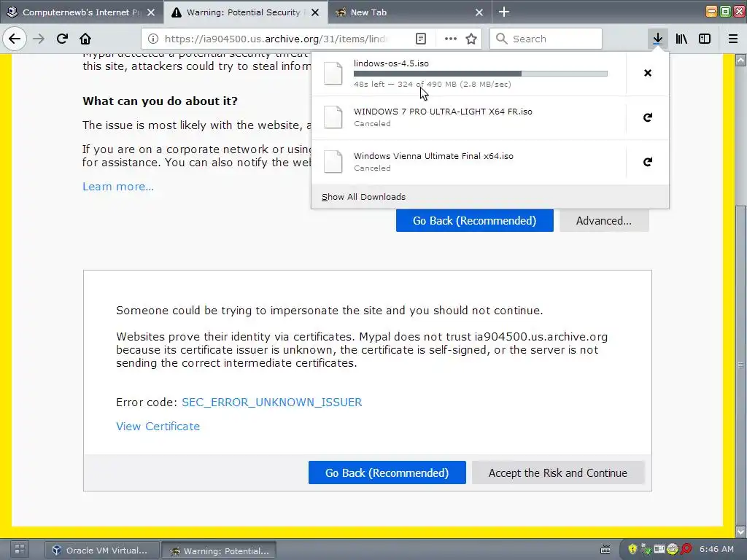This screenshot has height=560, width=747.
Task: Go back using the browser back arrow
Action: (x=15, y=39)
